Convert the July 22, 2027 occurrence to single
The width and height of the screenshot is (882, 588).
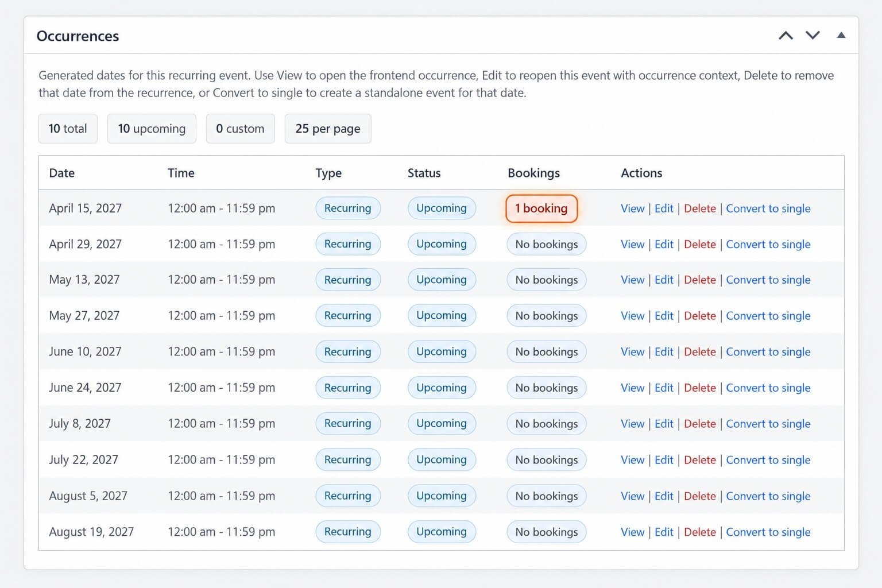click(768, 460)
